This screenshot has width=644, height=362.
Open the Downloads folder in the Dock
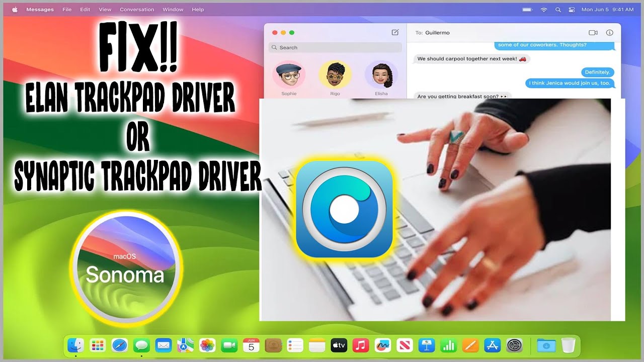coord(546,345)
